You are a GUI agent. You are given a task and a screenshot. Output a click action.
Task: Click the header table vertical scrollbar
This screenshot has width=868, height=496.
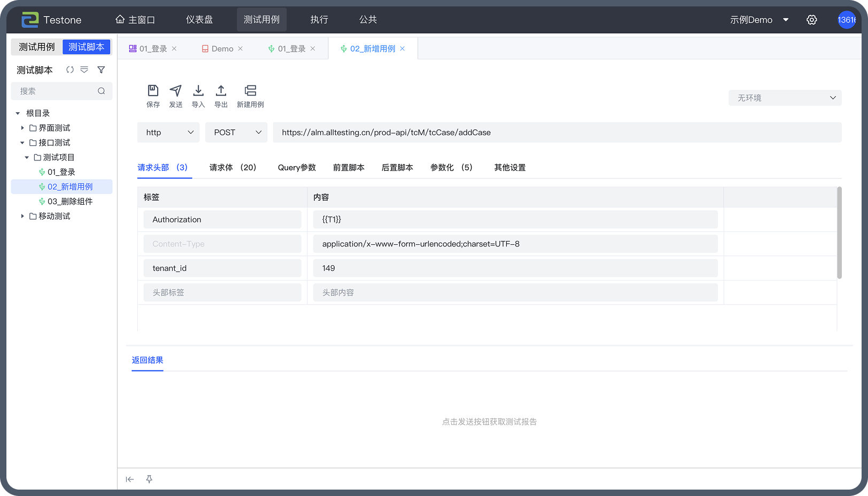point(839,232)
